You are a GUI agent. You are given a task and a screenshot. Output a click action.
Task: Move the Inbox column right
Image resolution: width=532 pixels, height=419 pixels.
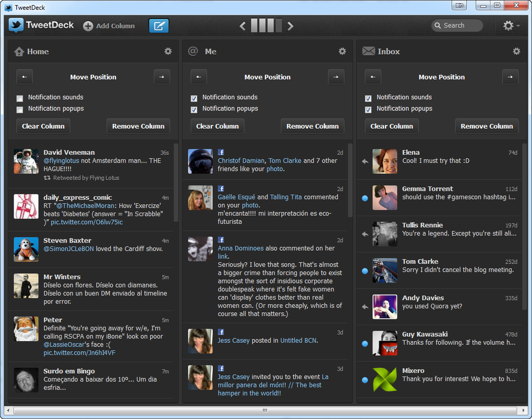pyautogui.click(x=510, y=77)
